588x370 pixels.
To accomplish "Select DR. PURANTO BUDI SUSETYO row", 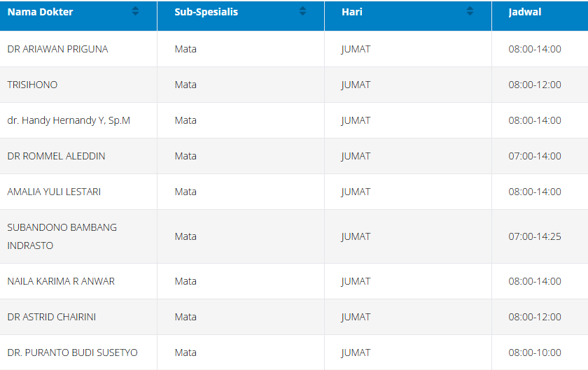I will (72, 353).
